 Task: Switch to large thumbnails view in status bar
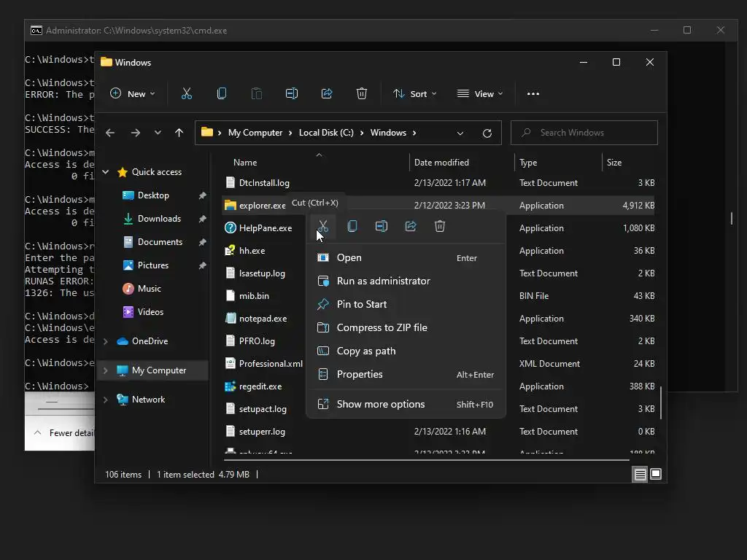656,474
